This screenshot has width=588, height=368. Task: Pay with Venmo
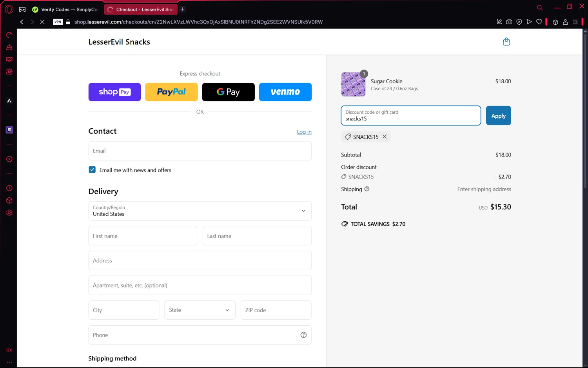(x=285, y=92)
